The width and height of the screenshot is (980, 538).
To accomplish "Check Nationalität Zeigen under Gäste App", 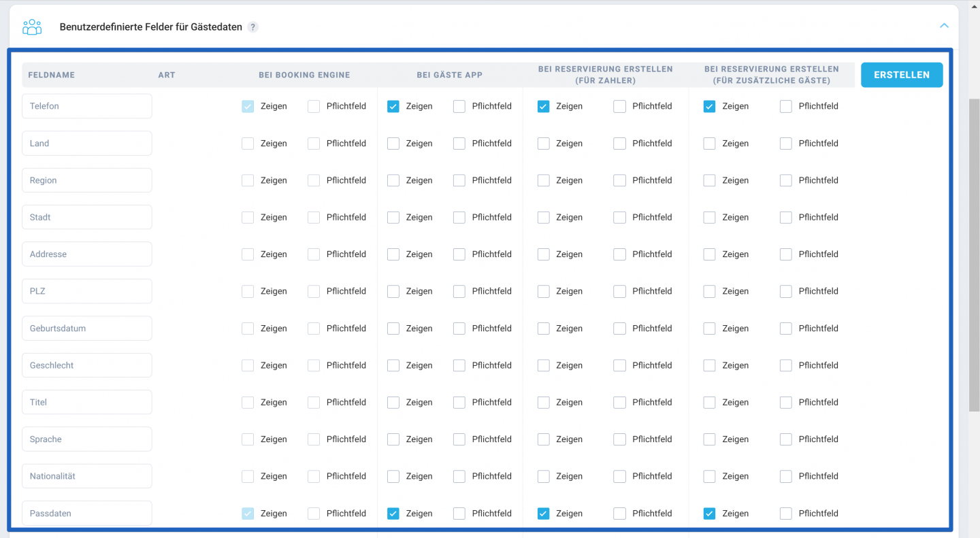I will (393, 476).
